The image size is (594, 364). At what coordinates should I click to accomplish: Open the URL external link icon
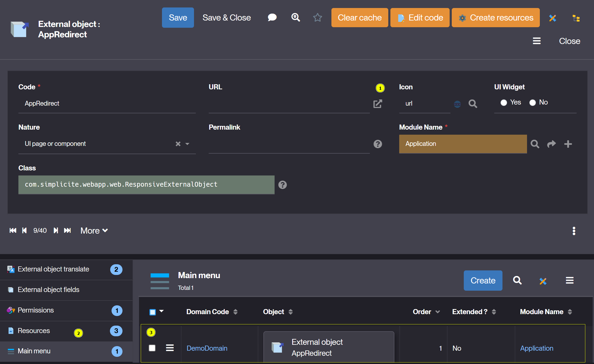378,104
